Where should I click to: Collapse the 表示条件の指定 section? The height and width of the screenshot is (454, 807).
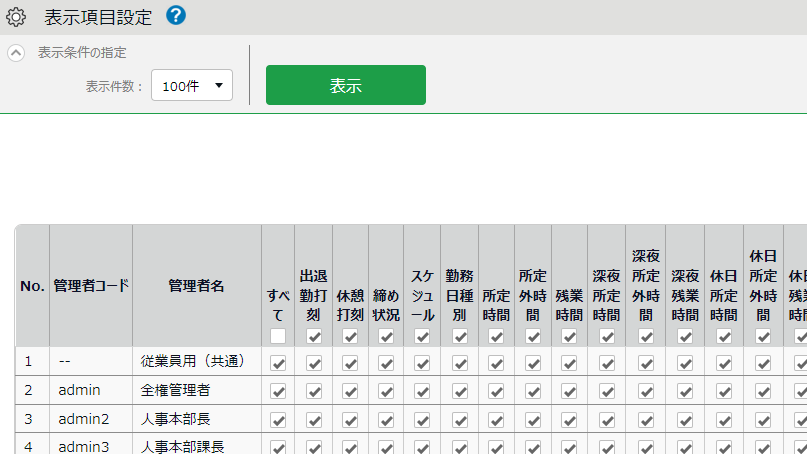pos(16,53)
